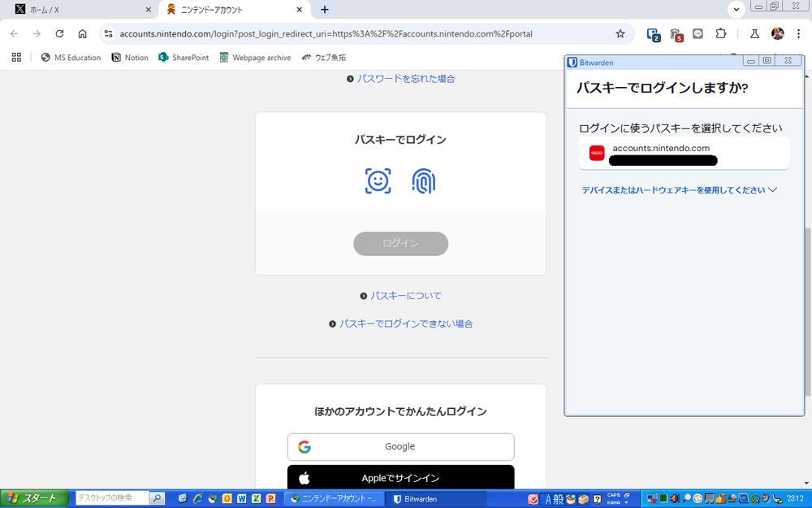View site information icon in address bar
Screen dimensions: 812x508
108,33
